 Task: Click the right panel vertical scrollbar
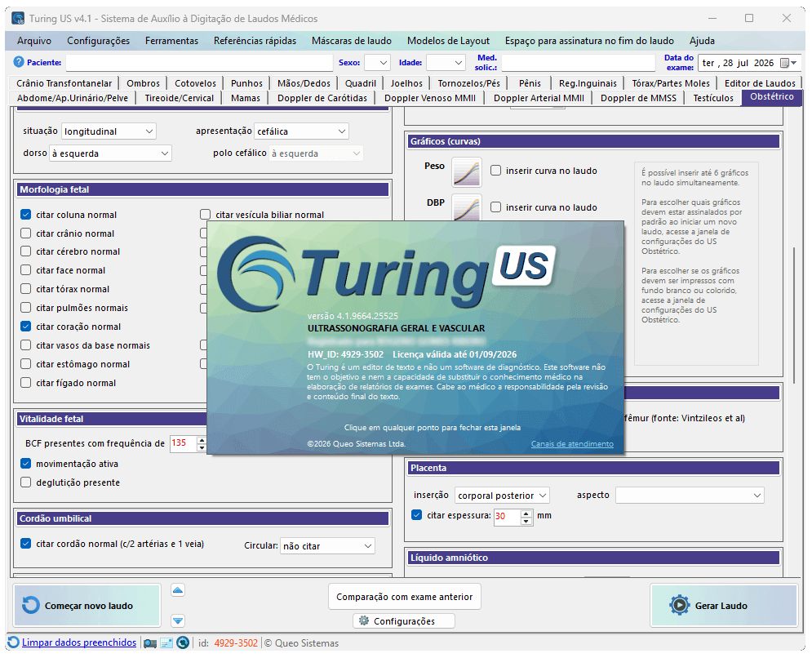[x=794, y=316]
